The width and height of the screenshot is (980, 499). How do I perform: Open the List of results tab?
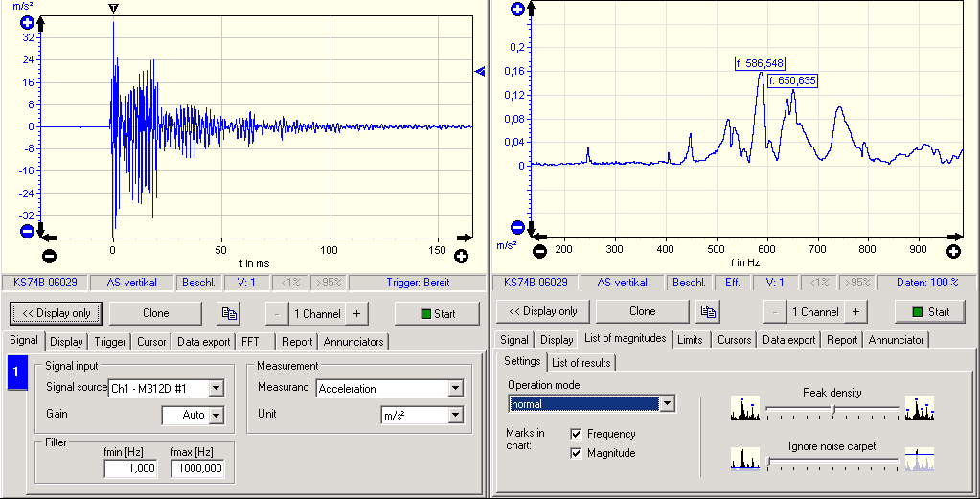tap(581, 362)
